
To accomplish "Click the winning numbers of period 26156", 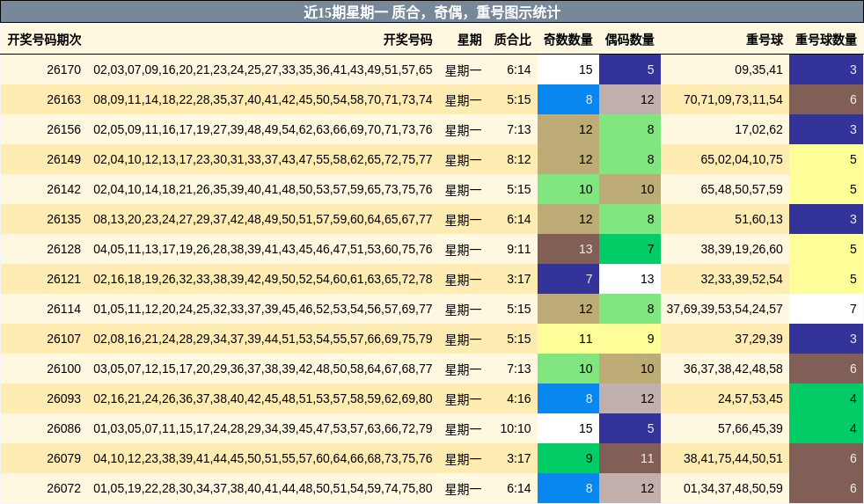I will pyautogui.click(x=263, y=129).
